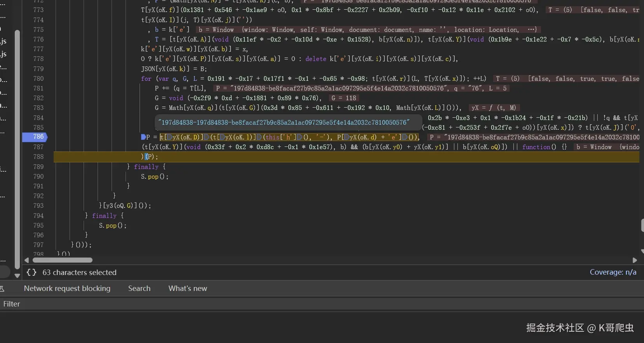The image size is (644, 343).
Task: Click the finally keyword on line 789
Action: tap(146, 167)
